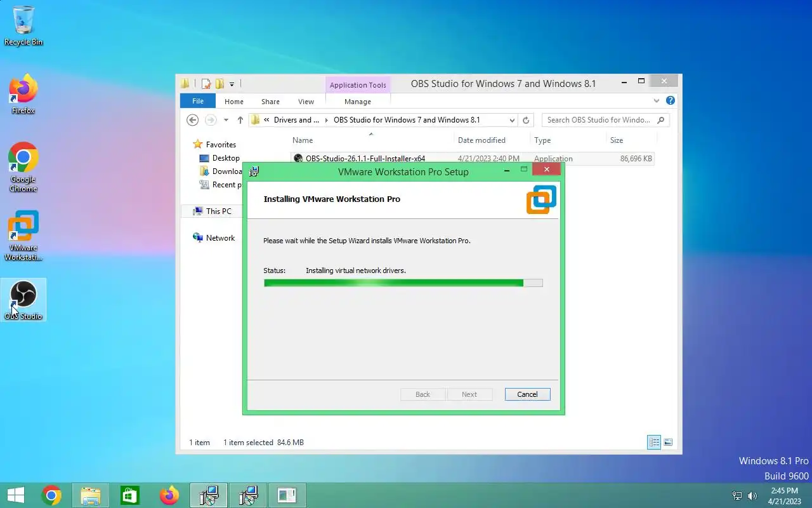The width and height of the screenshot is (812, 508).
Task: Click the Drivers and... breadcrumb segment
Action: coord(296,120)
